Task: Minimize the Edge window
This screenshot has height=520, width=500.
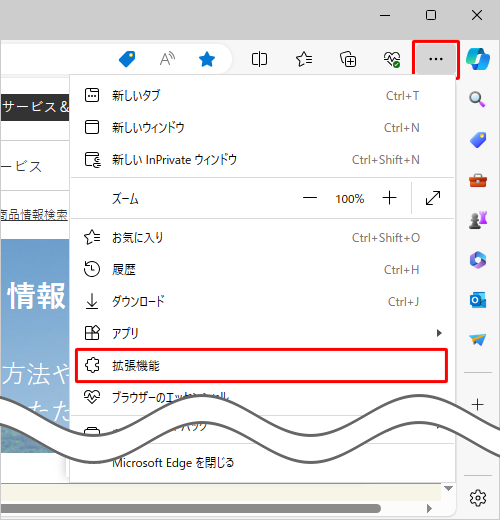Action: (385, 15)
